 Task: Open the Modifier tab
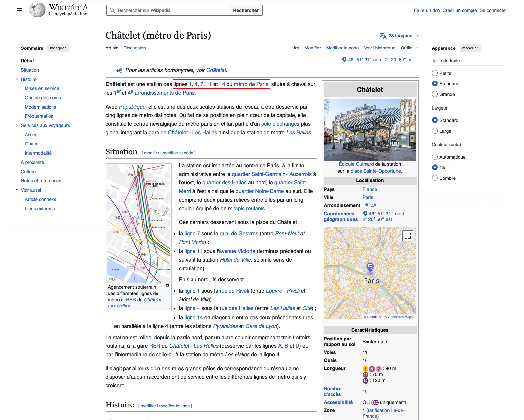click(x=312, y=48)
